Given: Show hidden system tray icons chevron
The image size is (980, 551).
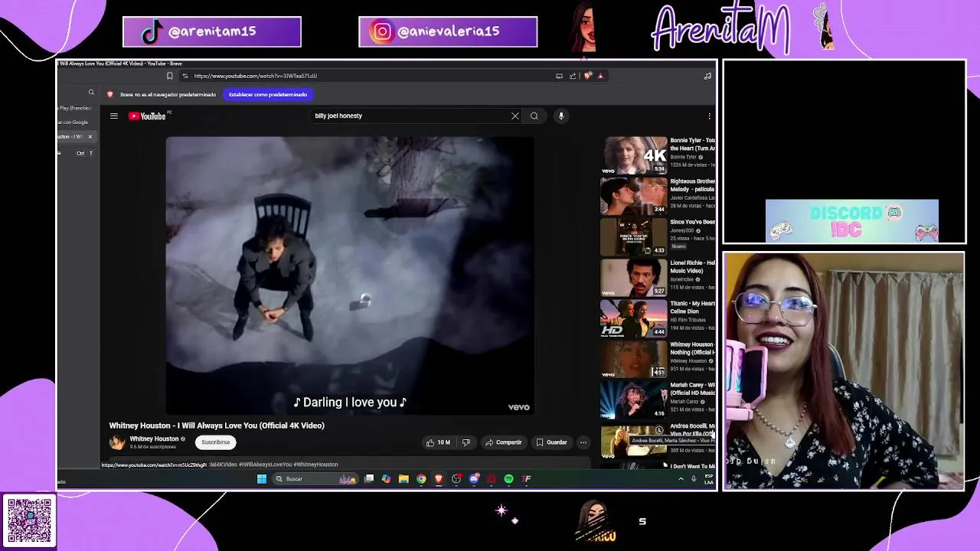Looking at the screenshot, I should click(x=681, y=479).
